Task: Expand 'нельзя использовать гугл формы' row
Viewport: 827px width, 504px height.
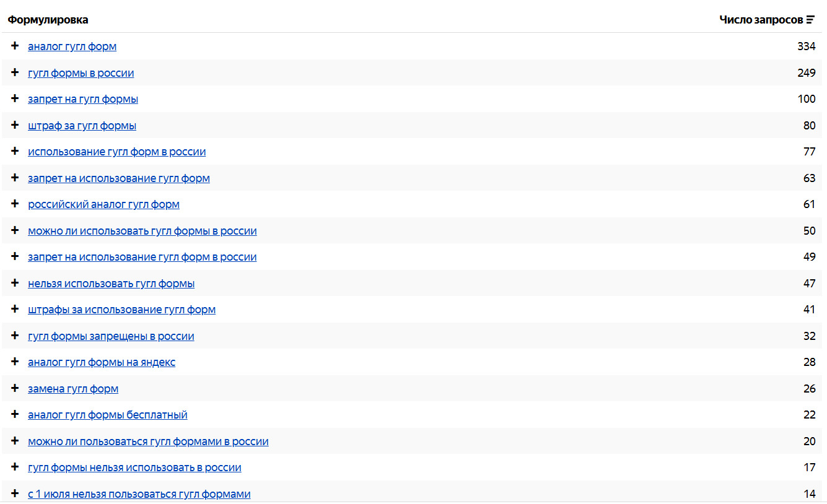Action: pos(15,283)
